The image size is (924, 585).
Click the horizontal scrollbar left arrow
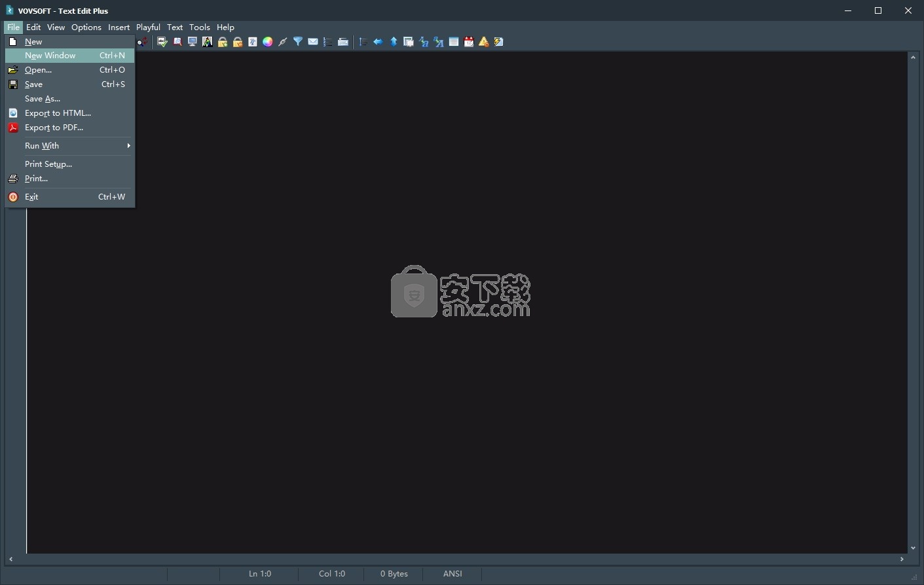(x=10, y=559)
